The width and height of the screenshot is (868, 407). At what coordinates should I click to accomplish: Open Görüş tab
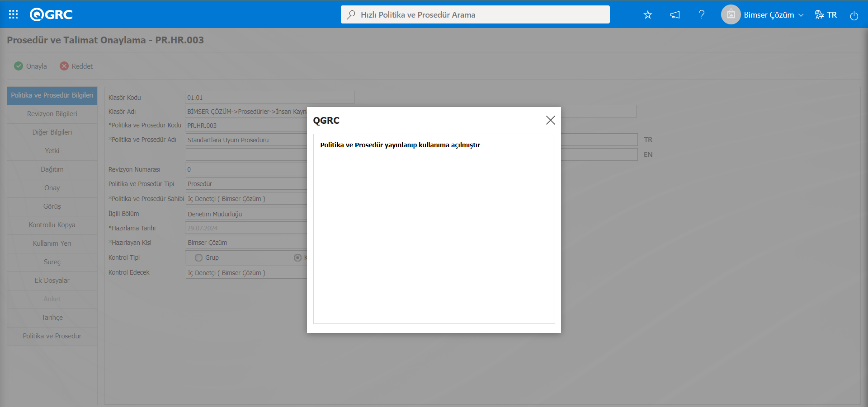[52, 206]
